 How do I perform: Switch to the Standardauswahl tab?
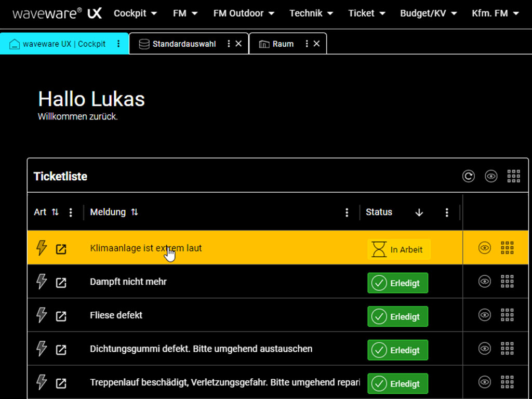click(183, 44)
